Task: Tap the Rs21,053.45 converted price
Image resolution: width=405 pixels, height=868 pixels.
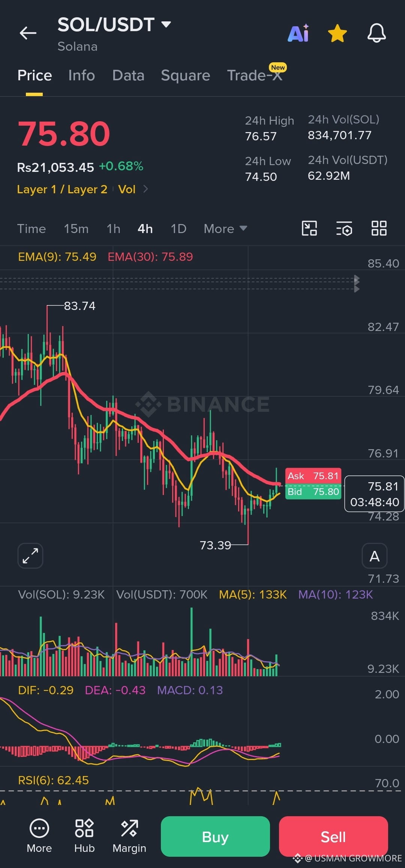Action: (55, 167)
